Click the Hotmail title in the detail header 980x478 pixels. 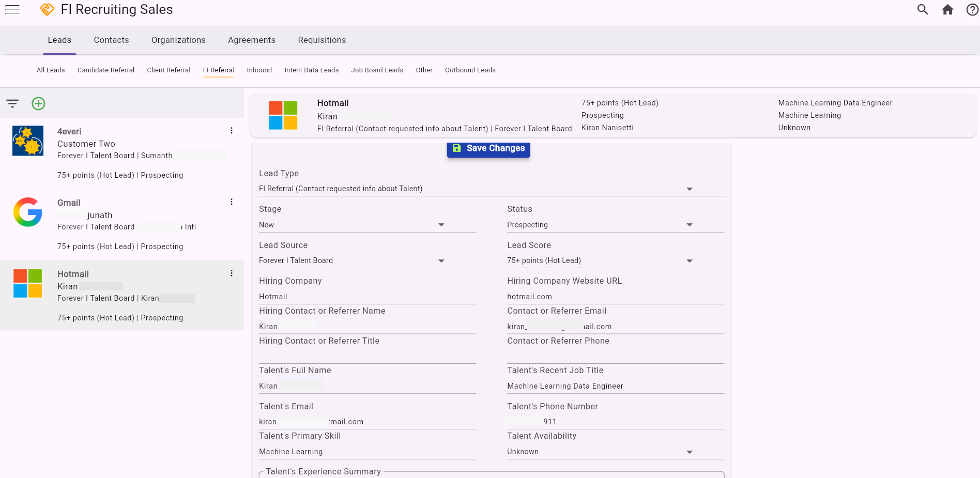pyautogui.click(x=333, y=103)
